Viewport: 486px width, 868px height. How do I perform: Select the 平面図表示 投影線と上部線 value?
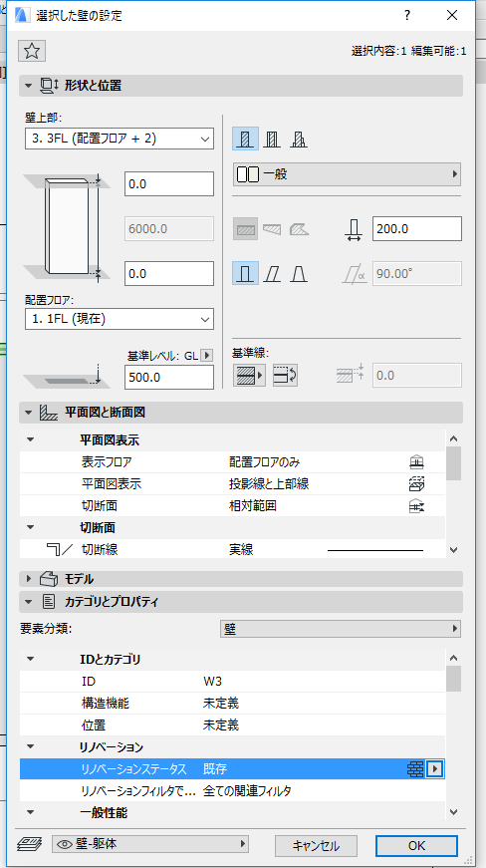[269, 483]
